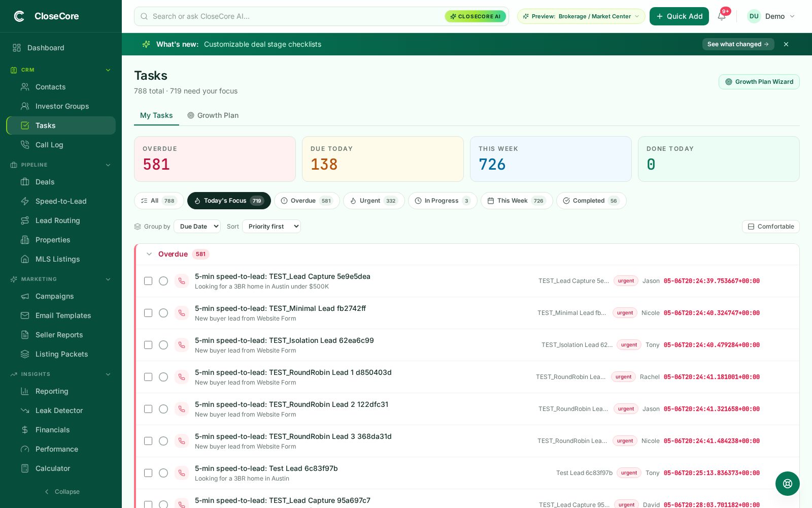The width and height of the screenshot is (812, 508).
Task: Click the CloseCore logo icon
Action: (19, 16)
